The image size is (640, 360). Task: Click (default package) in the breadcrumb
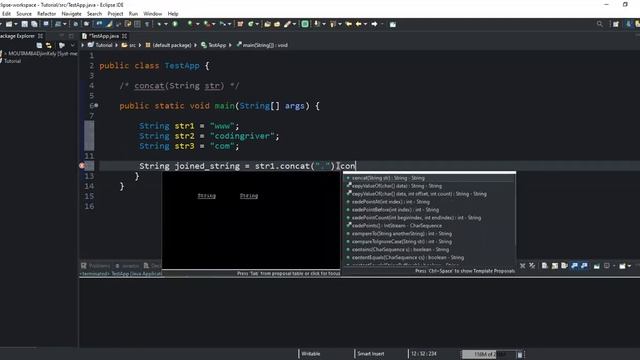point(172,45)
